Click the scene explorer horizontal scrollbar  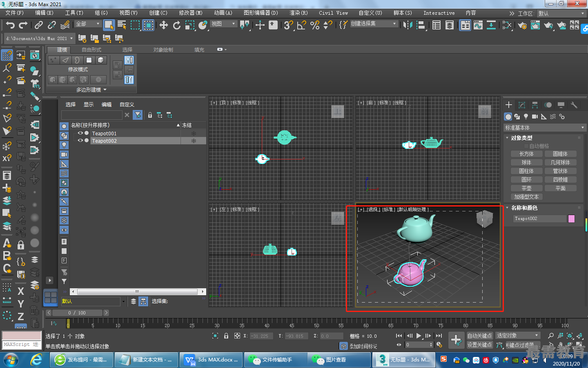pyautogui.click(x=138, y=292)
